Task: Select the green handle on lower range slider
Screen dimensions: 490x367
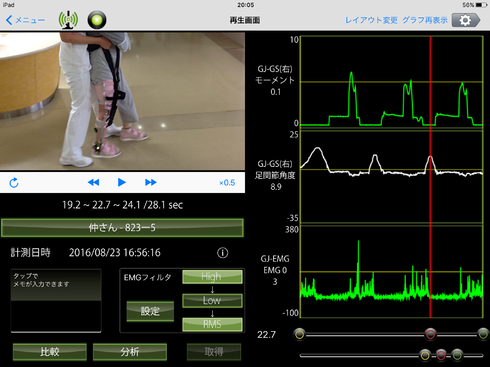Action: pos(457,355)
